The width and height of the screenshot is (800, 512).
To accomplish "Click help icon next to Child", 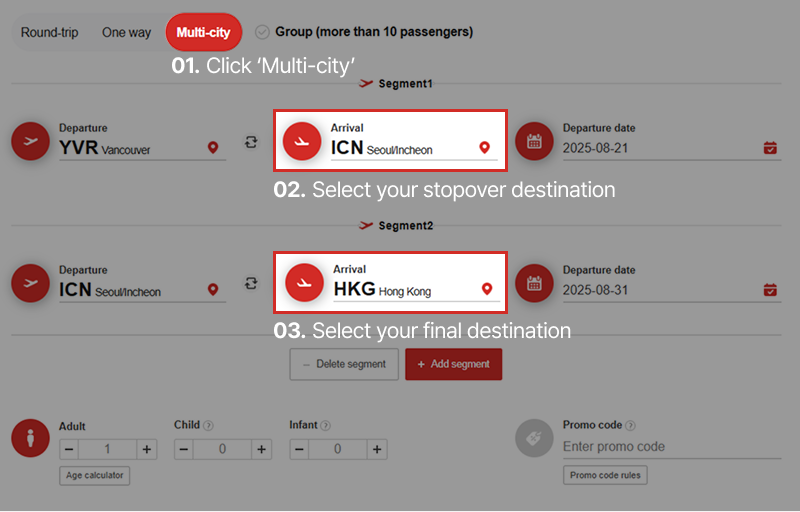I will 209,425.
